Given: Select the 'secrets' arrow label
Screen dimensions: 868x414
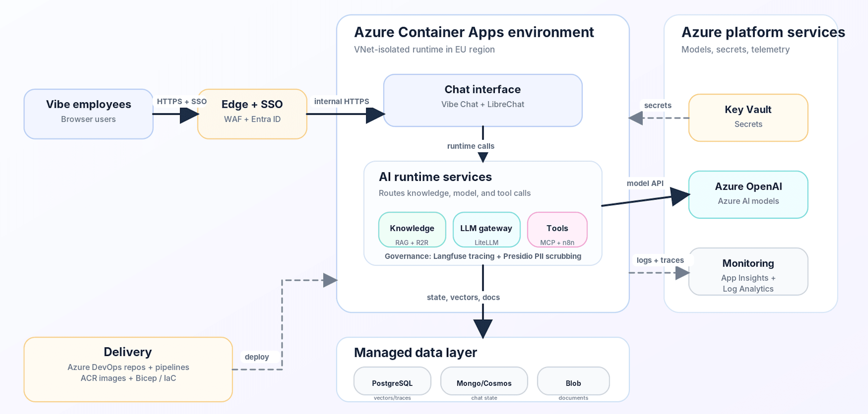Looking at the screenshot, I should (x=657, y=105).
